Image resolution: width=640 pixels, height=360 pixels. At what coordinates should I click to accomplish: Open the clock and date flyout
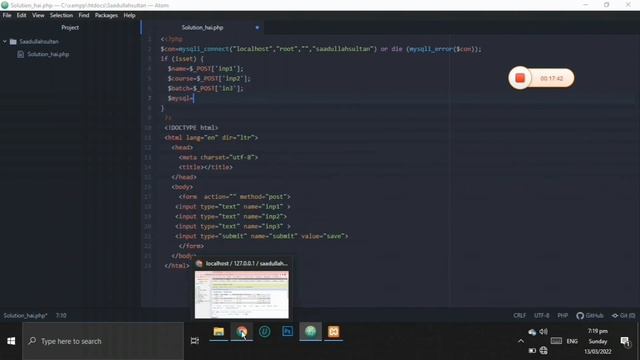[x=598, y=341]
